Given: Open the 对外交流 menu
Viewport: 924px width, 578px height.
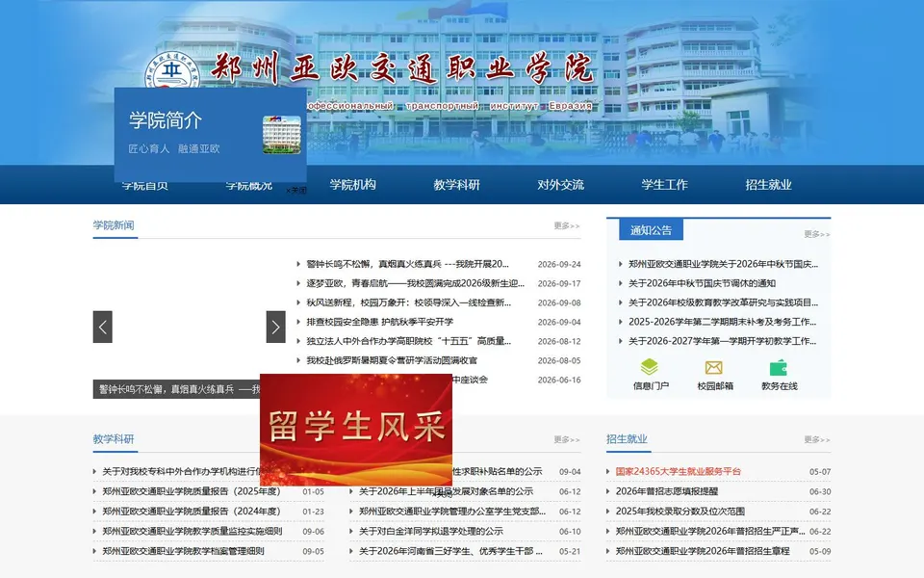Looking at the screenshot, I should (x=560, y=185).
